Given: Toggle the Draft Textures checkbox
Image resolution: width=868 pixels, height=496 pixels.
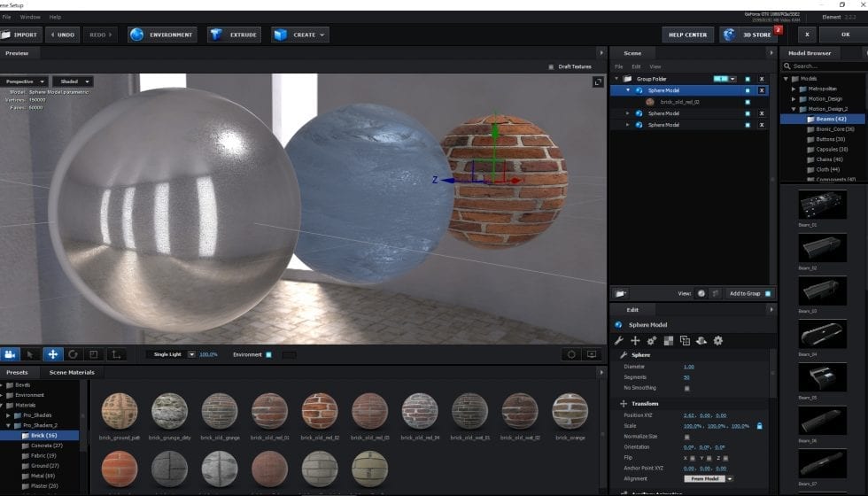Looking at the screenshot, I should click(x=551, y=66).
